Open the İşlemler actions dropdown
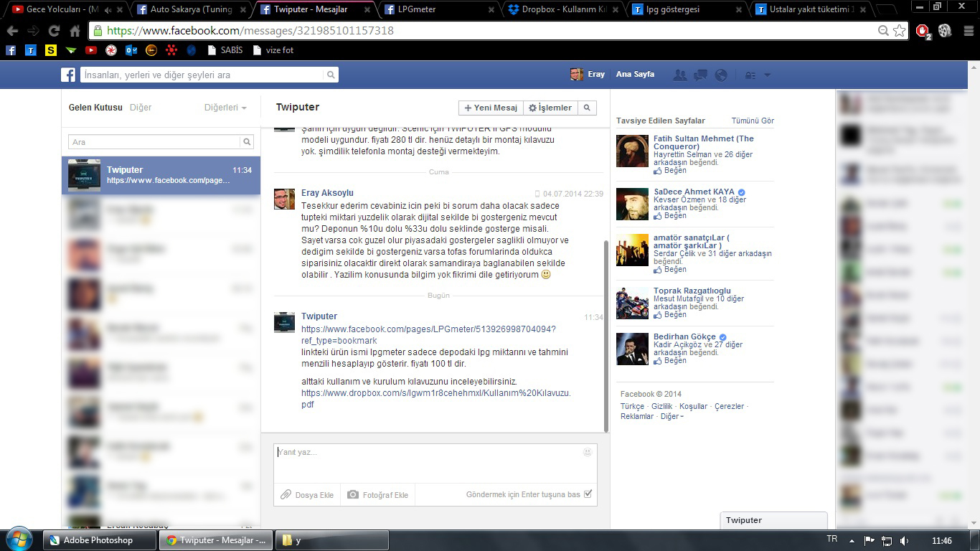Viewport: 980px width, 551px height. pyautogui.click(x=550, y=108)
